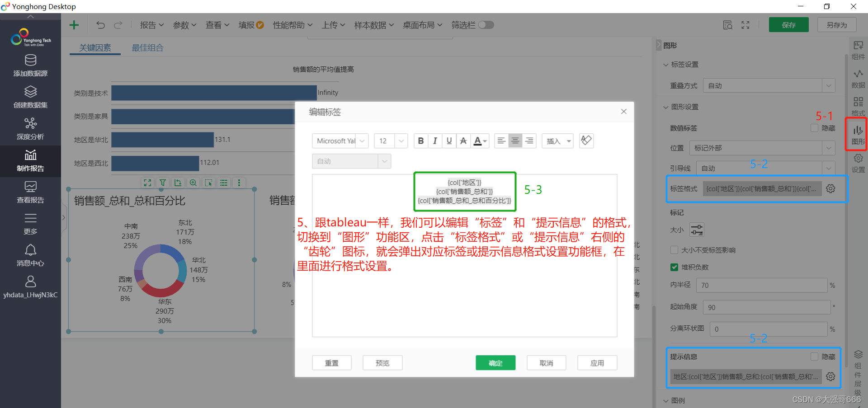Align label text right
The image size is (868, 408).
(529, 141)
